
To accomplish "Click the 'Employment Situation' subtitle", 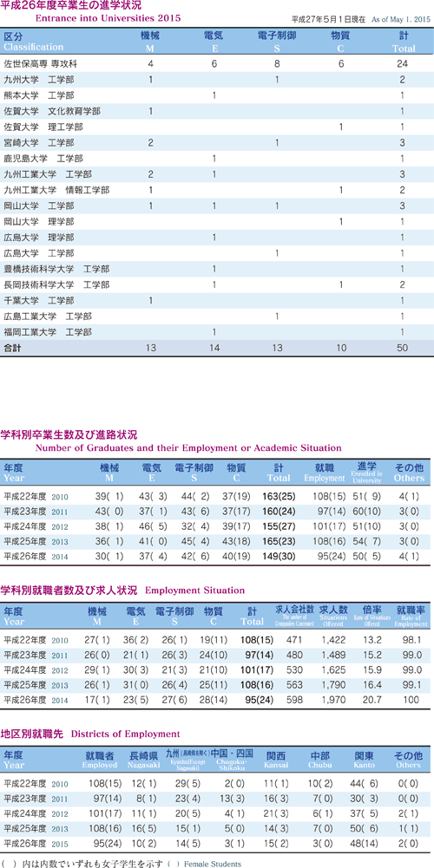I will 194,591.
